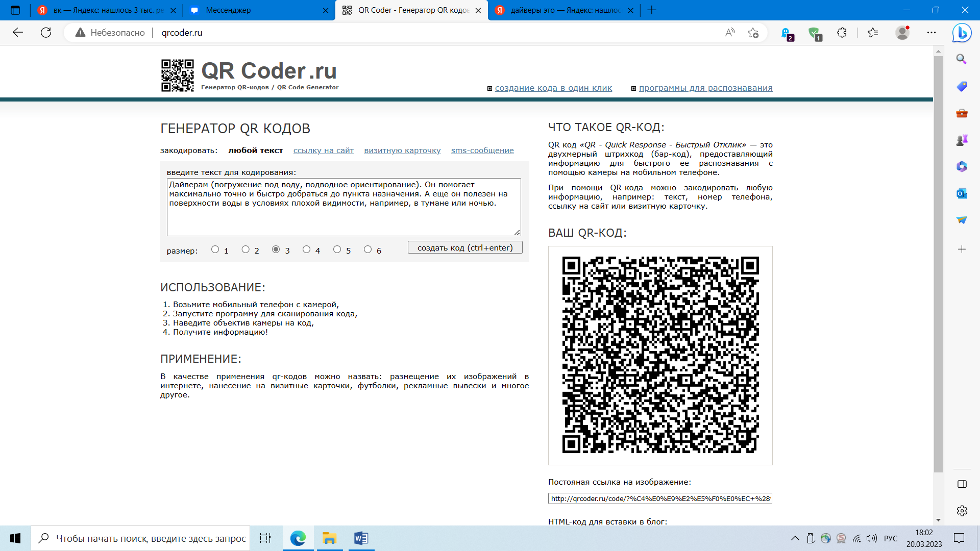Screen dimensions: 980x551
Task: Open File Explorer from the taskbar
Action: tap(329, 538)
